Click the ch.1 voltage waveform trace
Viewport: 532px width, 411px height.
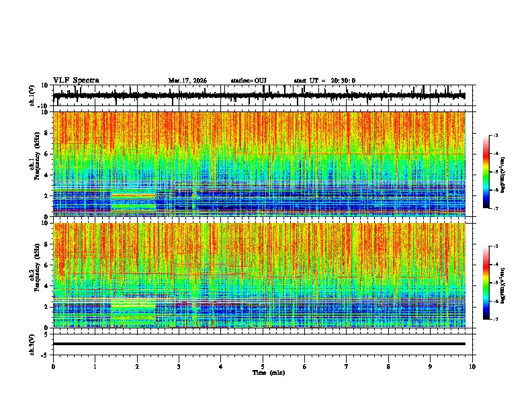[259, 95]
